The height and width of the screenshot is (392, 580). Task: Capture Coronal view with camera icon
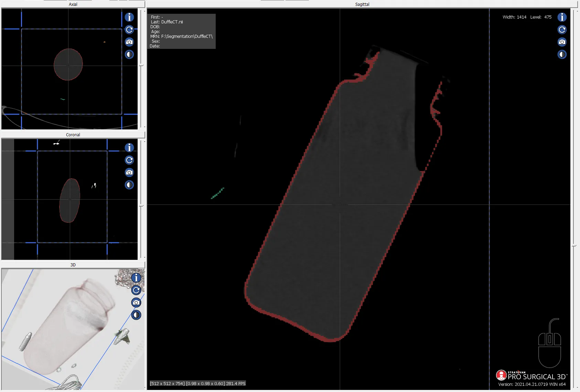point(129,172)
